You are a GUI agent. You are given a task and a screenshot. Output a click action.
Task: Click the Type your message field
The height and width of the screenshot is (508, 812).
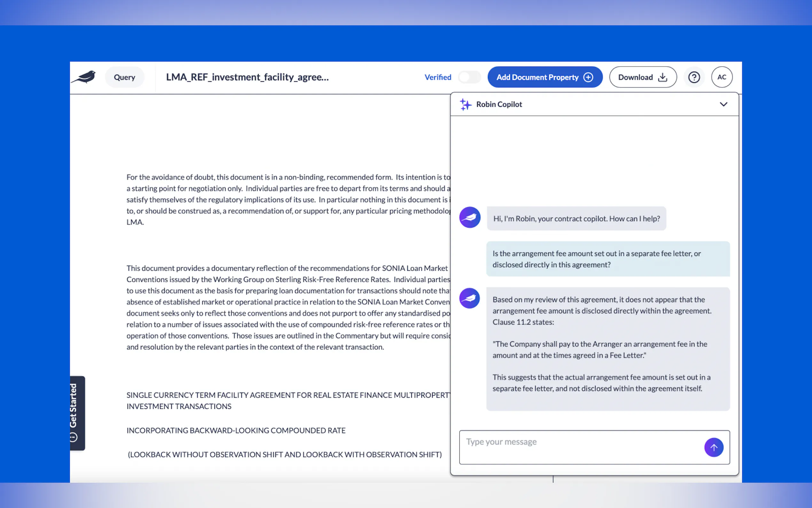[581, 447]
